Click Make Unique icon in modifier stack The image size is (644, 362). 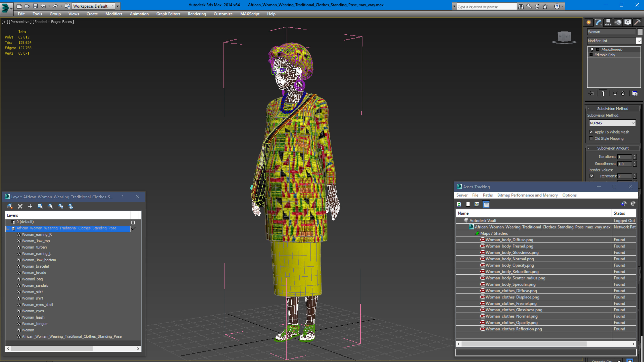pyautogui.click(x=615, y=93)
